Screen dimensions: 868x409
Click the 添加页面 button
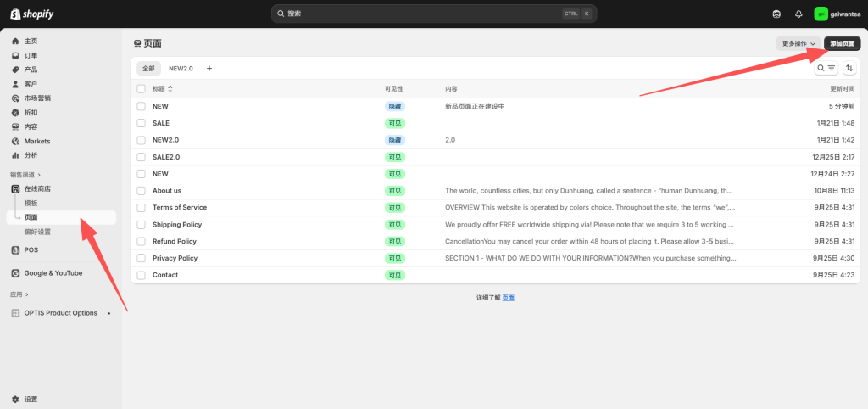coord(843,43)
